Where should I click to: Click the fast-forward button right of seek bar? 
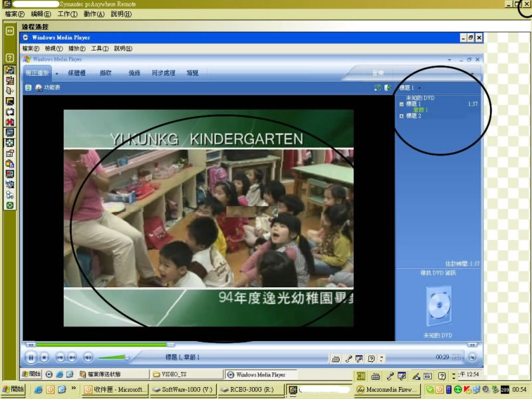(x=472, y=344)
